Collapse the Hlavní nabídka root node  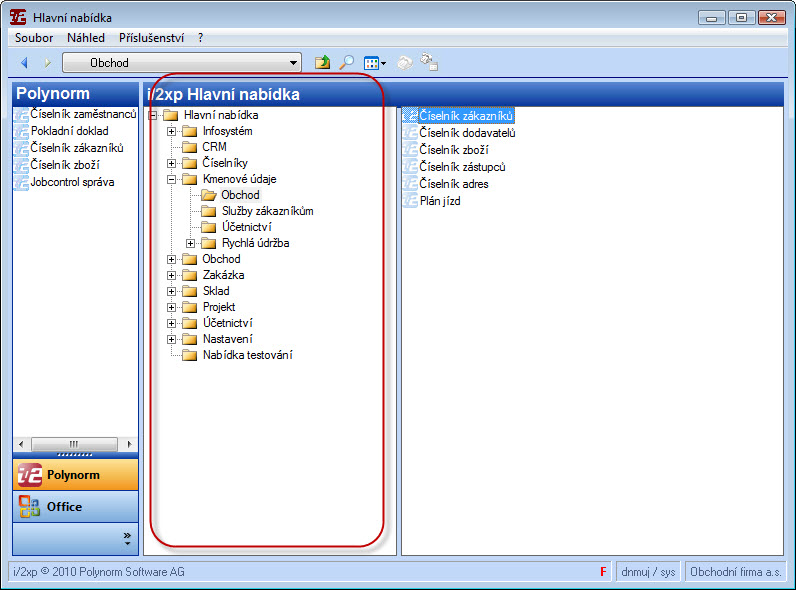point(153,115)
